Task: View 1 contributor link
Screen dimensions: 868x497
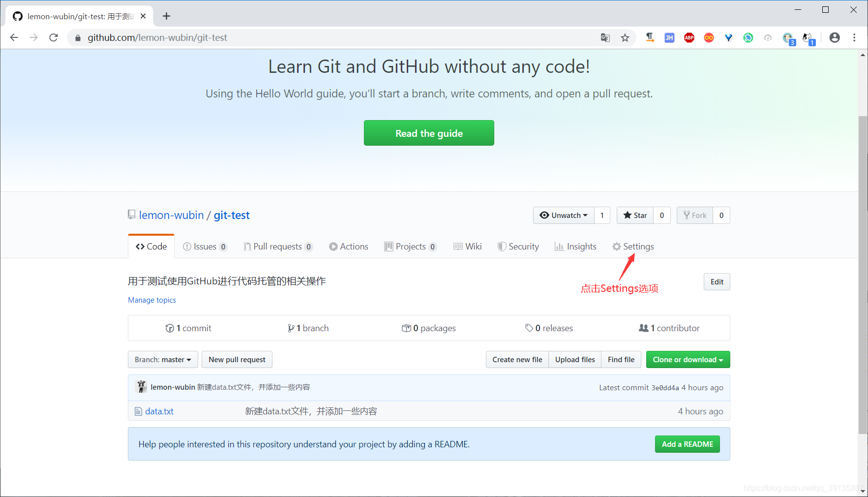Action: tap(669, 328)
